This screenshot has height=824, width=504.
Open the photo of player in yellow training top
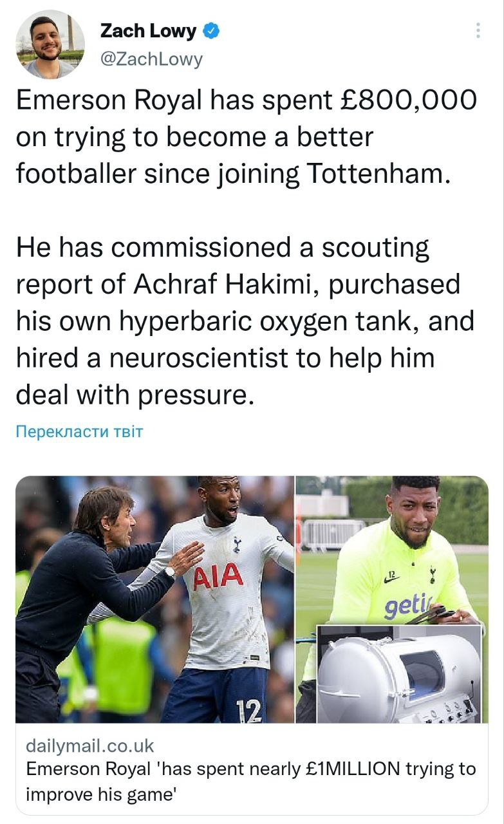[x=391, y=547]
